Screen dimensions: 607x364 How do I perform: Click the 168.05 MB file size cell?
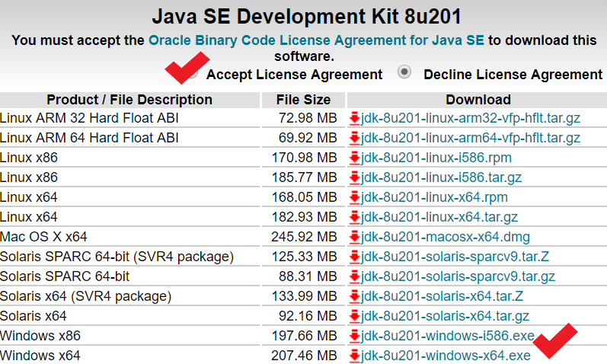(x=305, y=197)
